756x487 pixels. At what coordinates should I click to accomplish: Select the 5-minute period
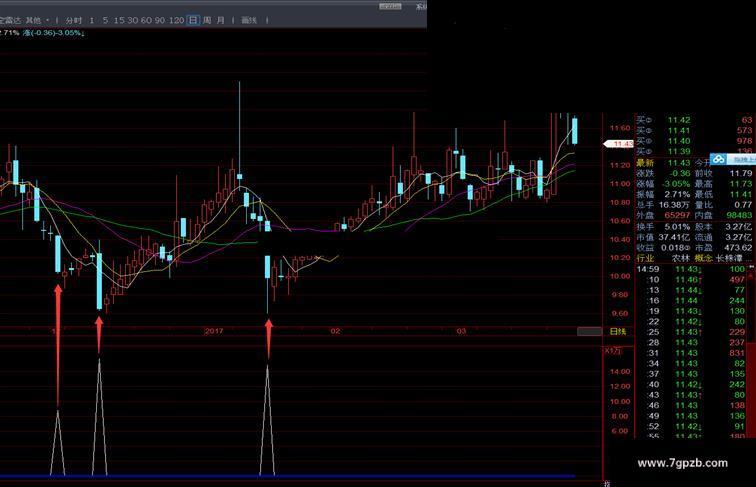105,20
